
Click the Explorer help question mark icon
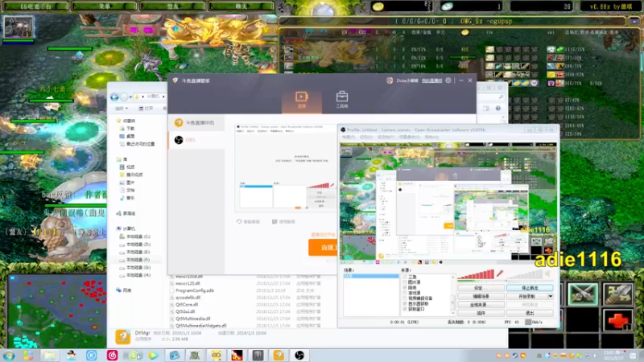497,109
